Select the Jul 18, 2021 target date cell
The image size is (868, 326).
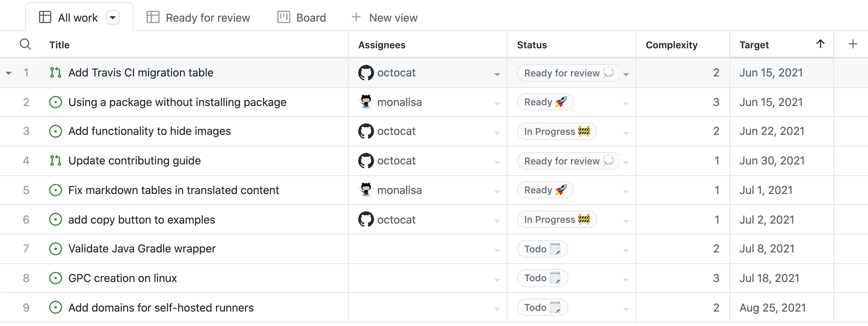click(769, 278)
